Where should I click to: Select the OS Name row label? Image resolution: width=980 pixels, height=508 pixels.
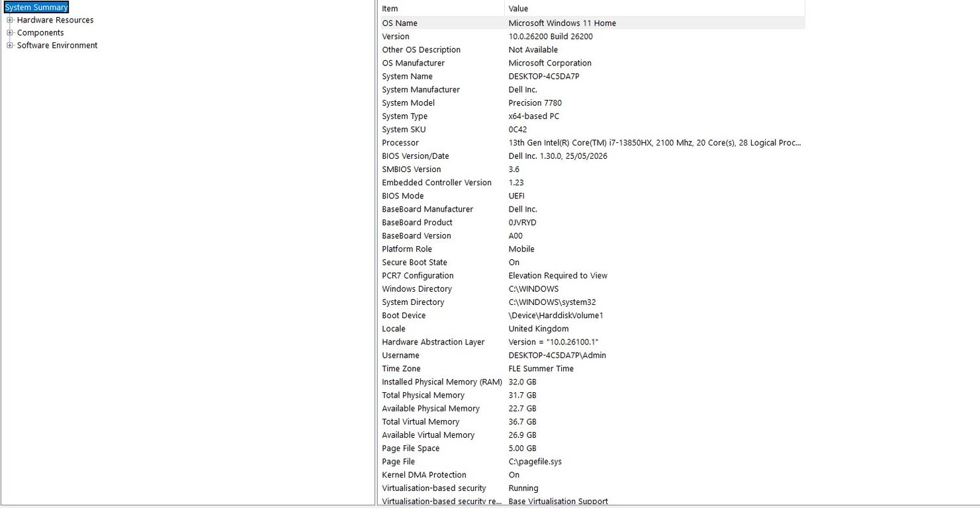point(400,23)
